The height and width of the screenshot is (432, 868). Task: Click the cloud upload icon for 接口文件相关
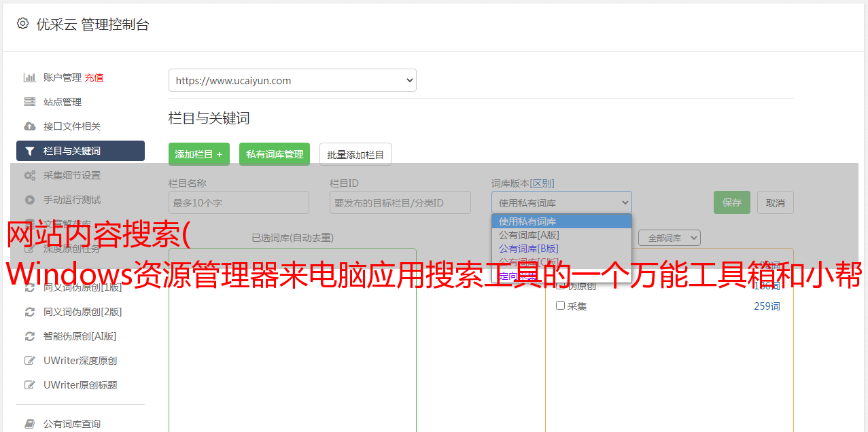(29, 126)
